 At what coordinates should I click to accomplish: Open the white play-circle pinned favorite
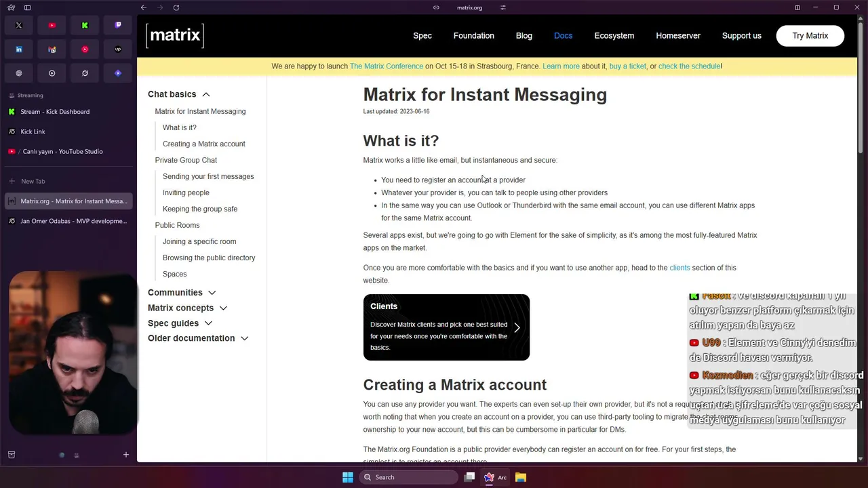[52, 73]
